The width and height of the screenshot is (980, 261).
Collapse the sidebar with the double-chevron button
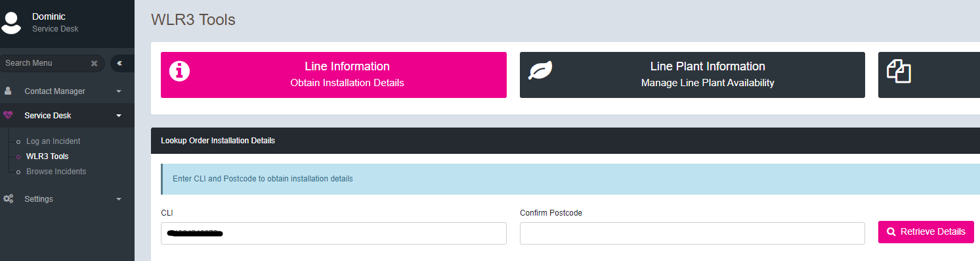(120, 63)
